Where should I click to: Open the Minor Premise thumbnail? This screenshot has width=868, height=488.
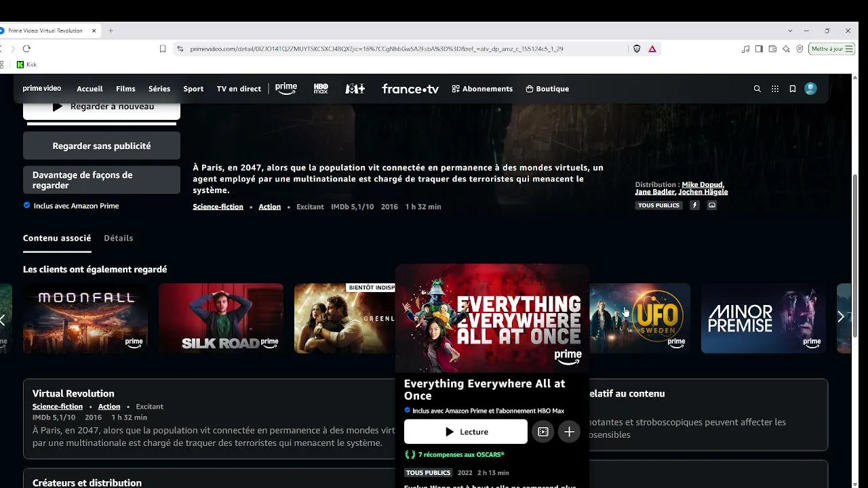point(764,319)
